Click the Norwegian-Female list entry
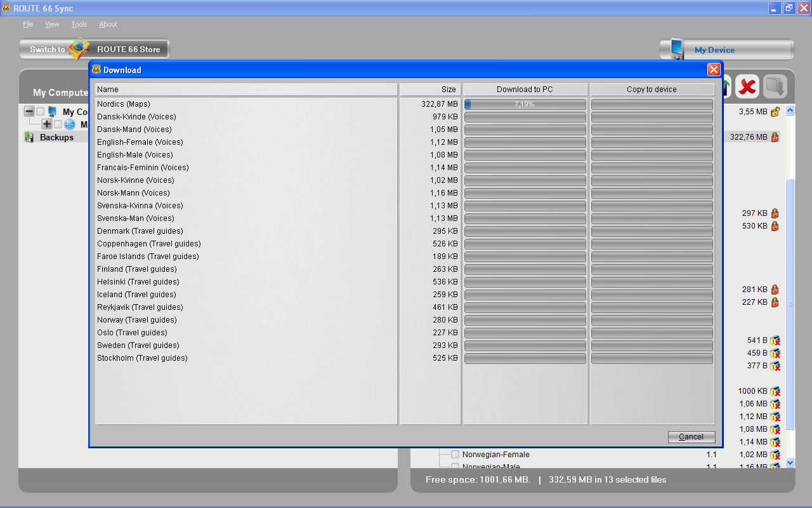The height and width of the screenshot is (508, 812). tap(495, 455)
